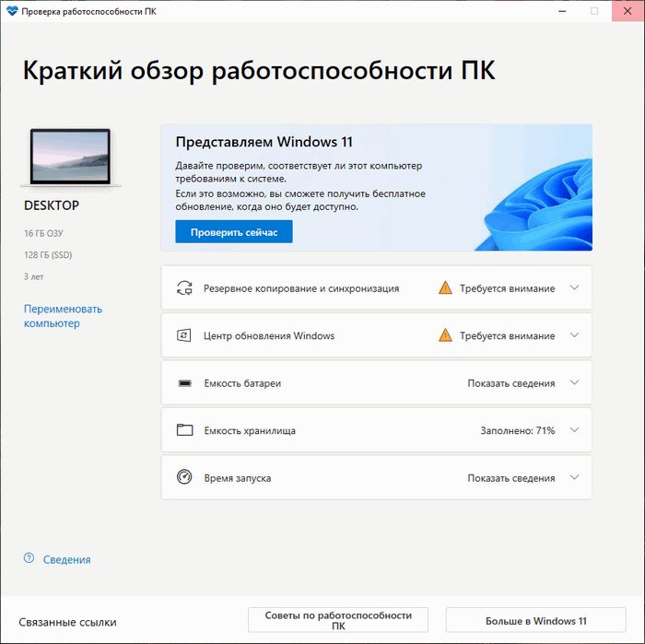
Task: Click the Краткий обзор работоспособности ПК heading
Action: click(259, 71)
